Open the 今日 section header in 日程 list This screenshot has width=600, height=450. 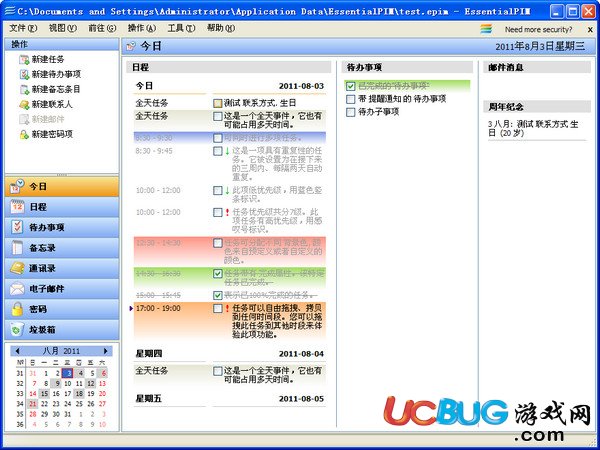click(230, 86)
